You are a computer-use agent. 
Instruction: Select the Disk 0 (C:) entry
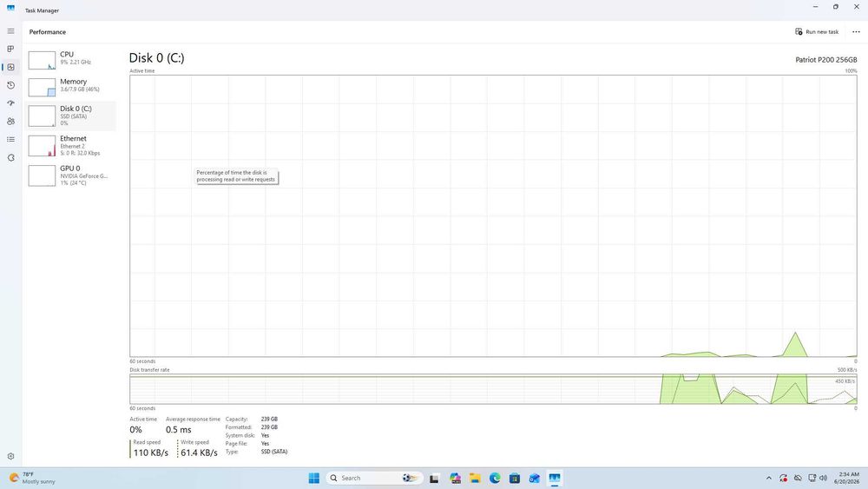(72, 116)
